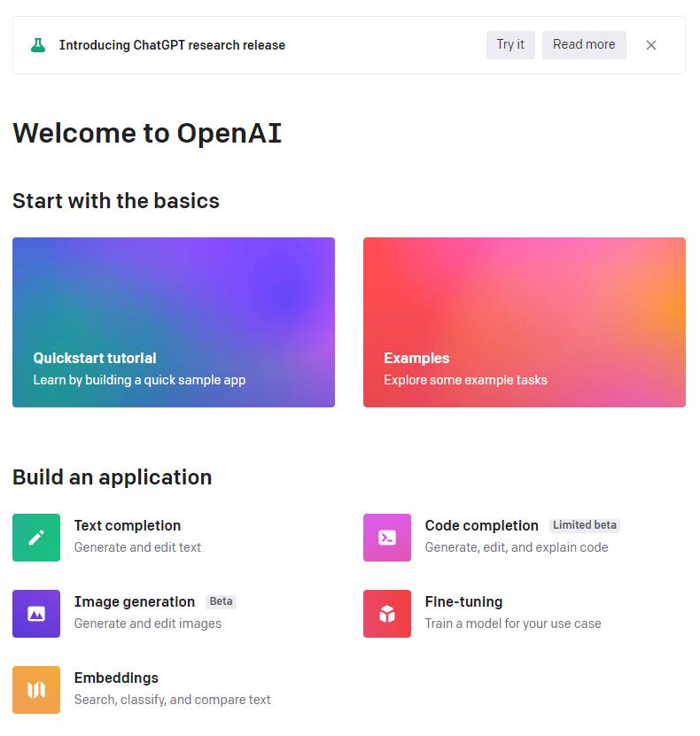The width and height of the screenshot is (700, 736).
Task: Click the green pencil Text completion icon
Action: [x=36, y=538]
